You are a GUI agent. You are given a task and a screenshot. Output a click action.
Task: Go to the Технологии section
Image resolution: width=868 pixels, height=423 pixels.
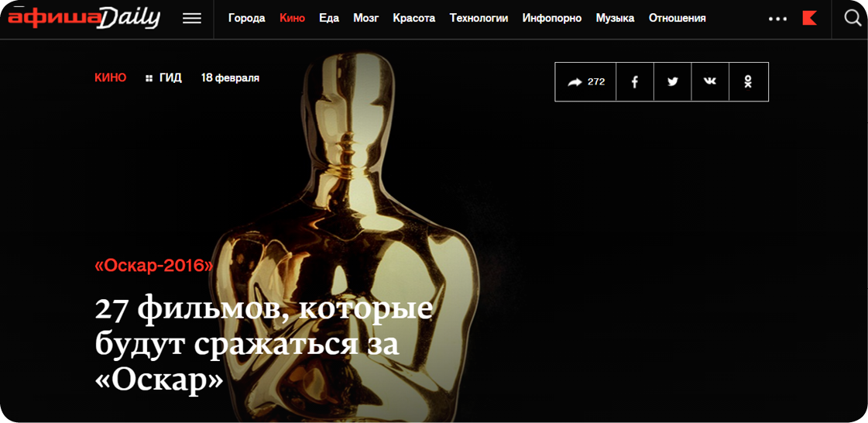pos(479,18)
